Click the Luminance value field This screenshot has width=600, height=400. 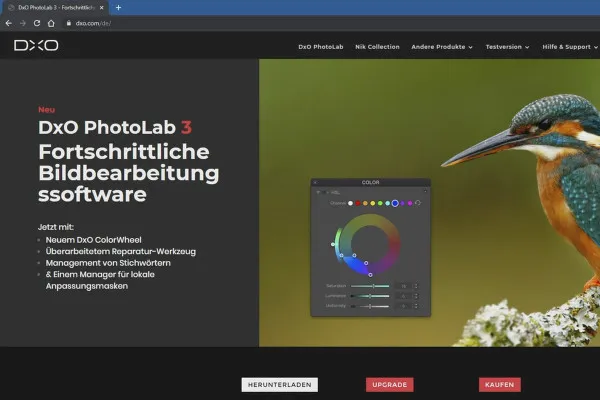click(403, 296)
